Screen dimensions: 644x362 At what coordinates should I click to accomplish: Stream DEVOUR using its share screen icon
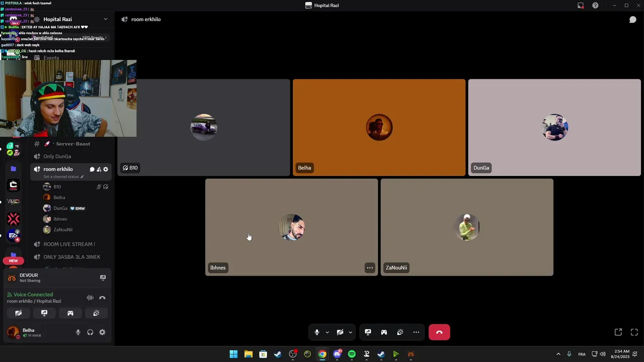[103, 278]
